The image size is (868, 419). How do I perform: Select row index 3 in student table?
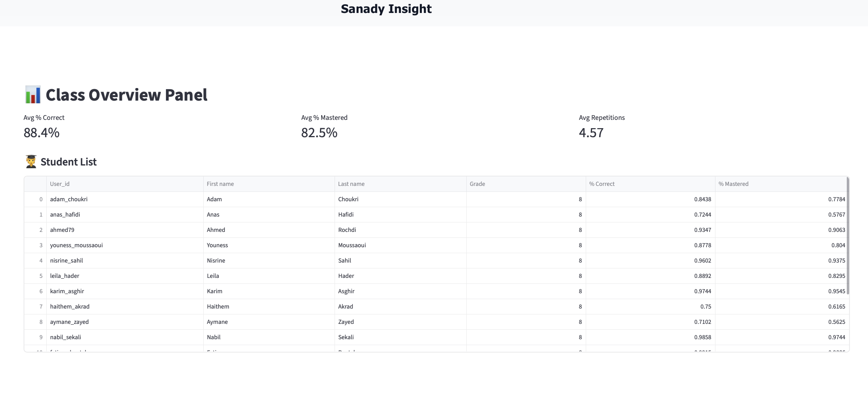pyautogui.click(x=40, y=245)
